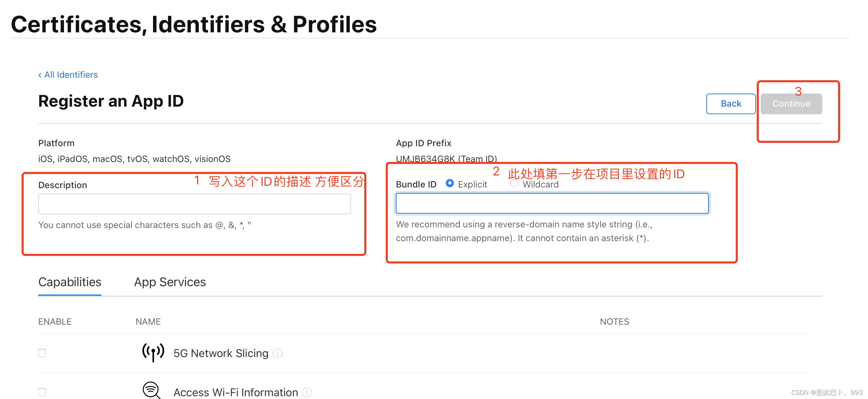Screen dimensions: 868x399
Task: Open info tooltip for Access Wi-Fi Information
Action: click(307, 392)
